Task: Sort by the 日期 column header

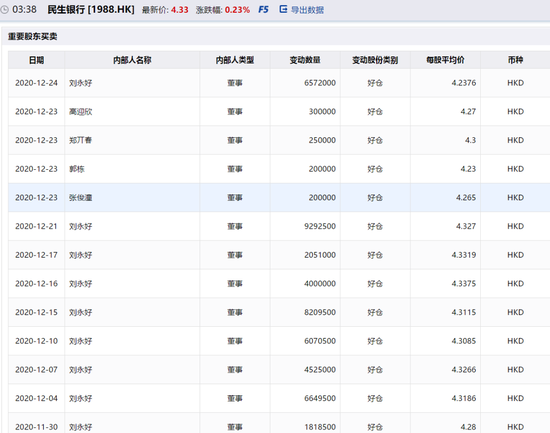Action: 36,60
